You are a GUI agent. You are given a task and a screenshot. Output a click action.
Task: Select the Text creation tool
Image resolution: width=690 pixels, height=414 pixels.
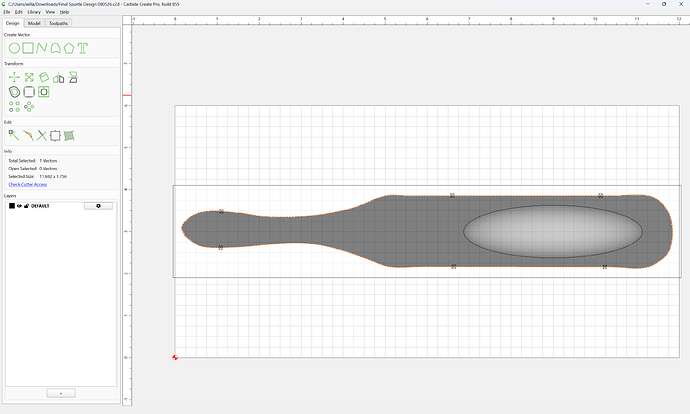click(83, 48)
